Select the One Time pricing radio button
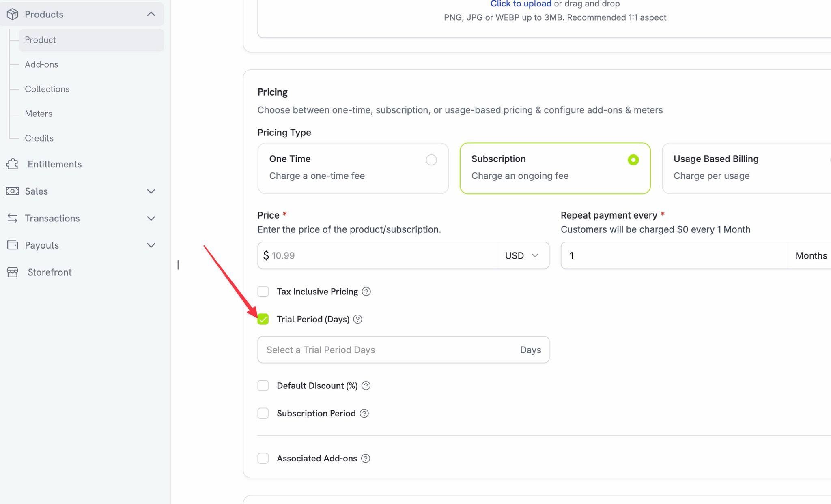This screenshot has width=831, height=504. [x=431, y=160]
